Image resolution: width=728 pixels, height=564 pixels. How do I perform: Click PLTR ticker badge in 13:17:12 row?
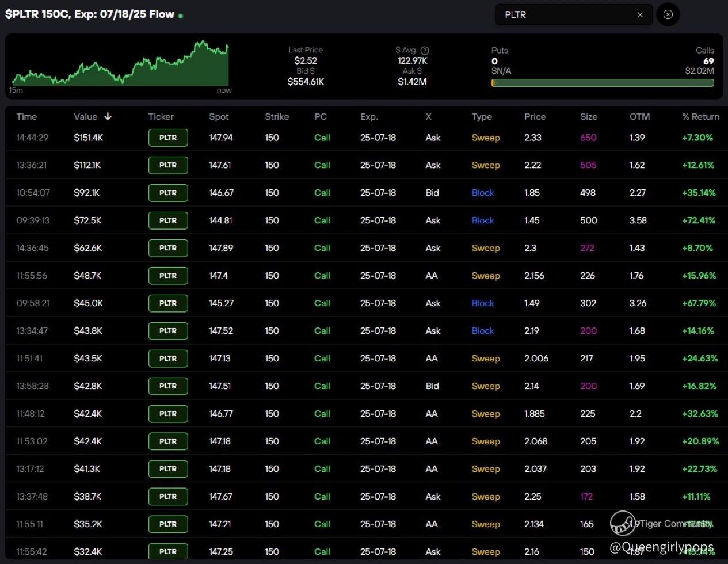click(168, 469)
